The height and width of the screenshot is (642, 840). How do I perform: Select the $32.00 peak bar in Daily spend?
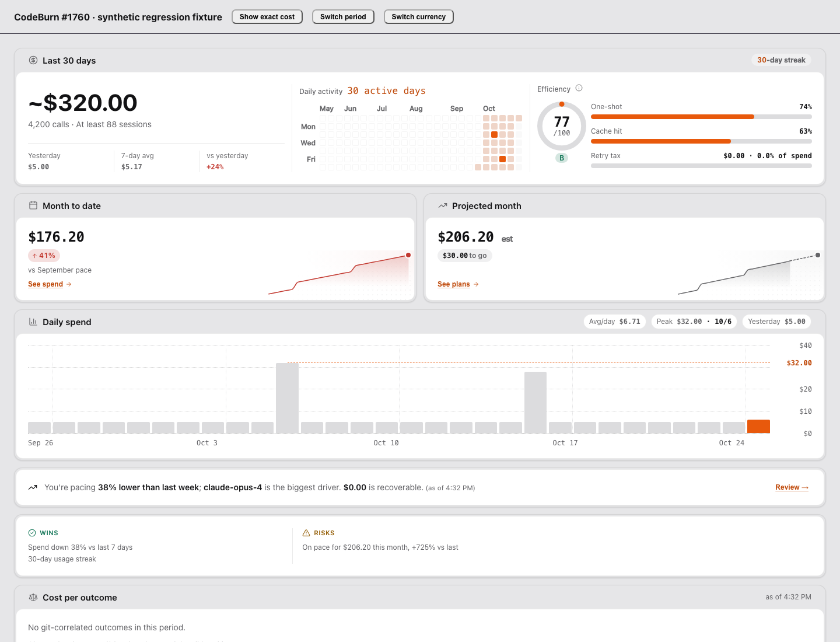(x=287, y=398)
